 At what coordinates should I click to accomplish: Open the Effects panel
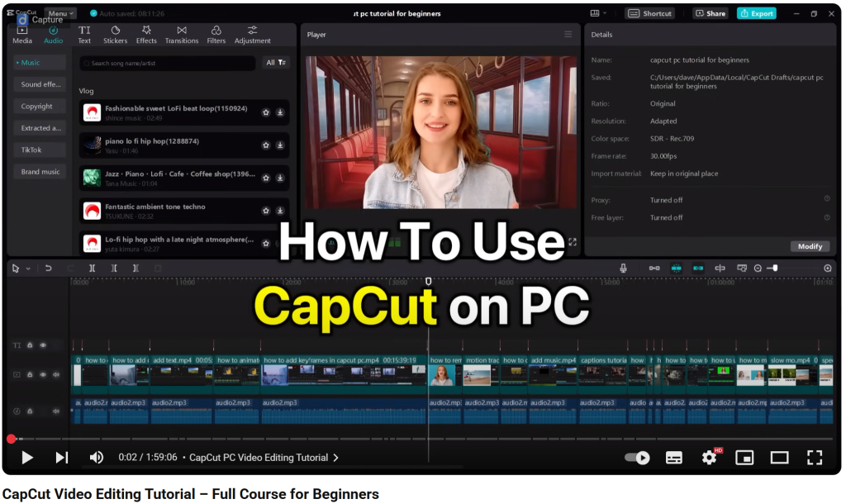tap(146, 35)
